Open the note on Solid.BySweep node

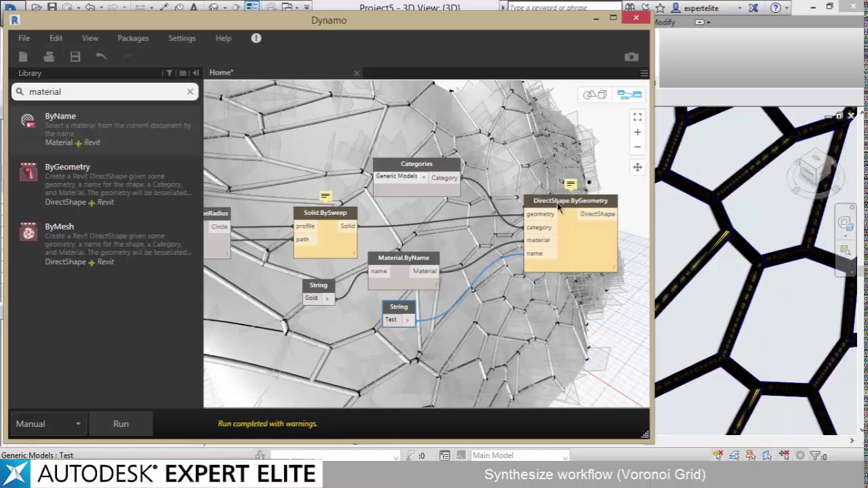coord(325,197)
